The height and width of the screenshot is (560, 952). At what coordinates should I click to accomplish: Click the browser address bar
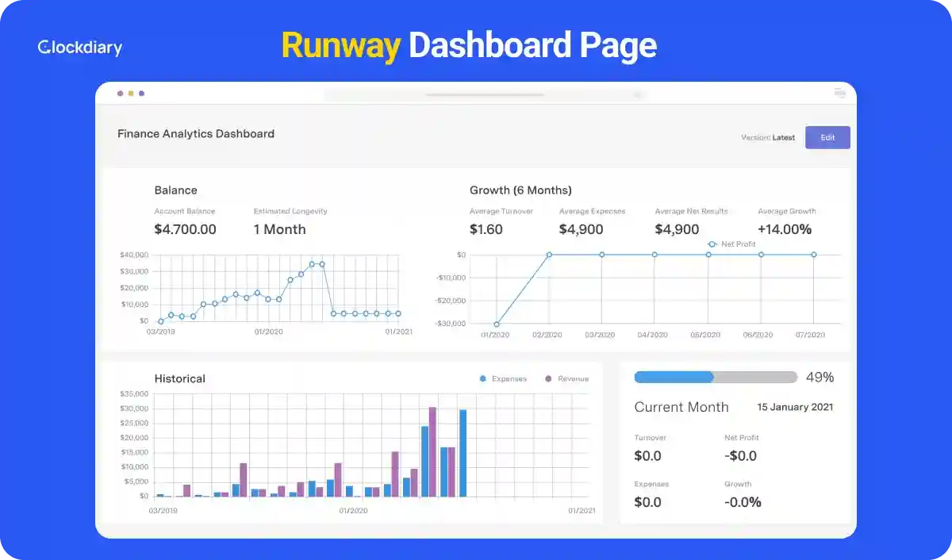coord(485,94)
